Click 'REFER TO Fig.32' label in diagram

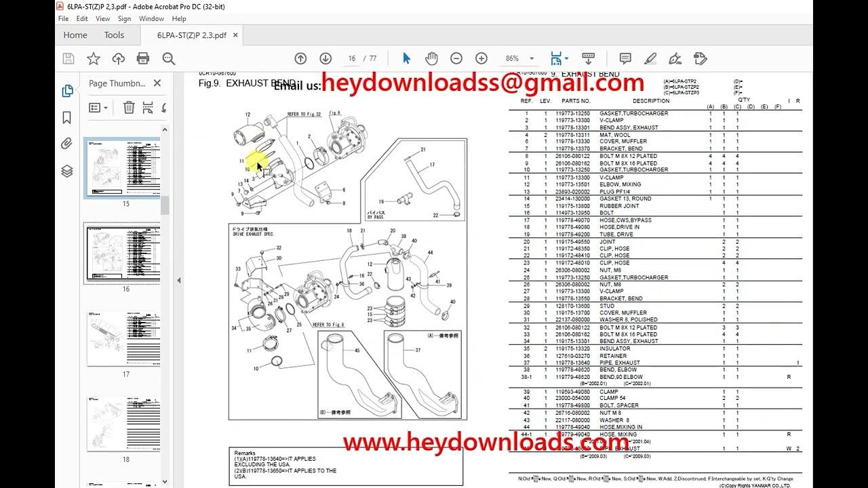[305, 115]
